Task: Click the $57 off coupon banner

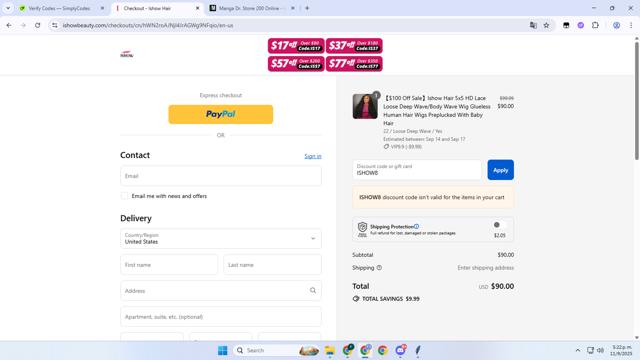Action: [x=296, y=64]
